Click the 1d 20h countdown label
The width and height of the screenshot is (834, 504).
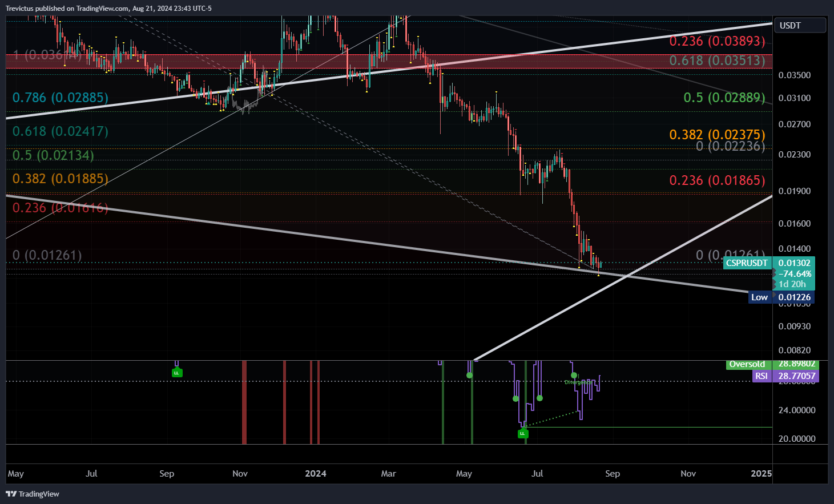point(792,284)
